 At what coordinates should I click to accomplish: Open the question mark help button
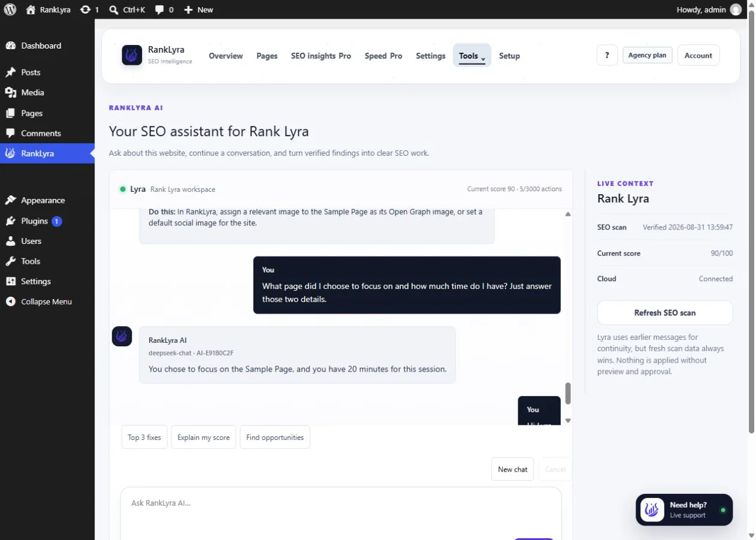607,55
